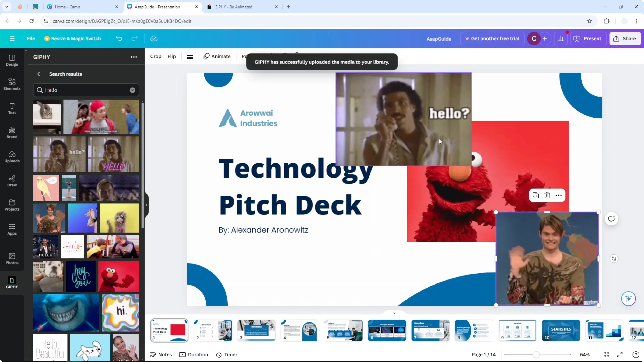Click the Present button
Viewport: 644px width, 362px height.
click(x=588, y=38)
